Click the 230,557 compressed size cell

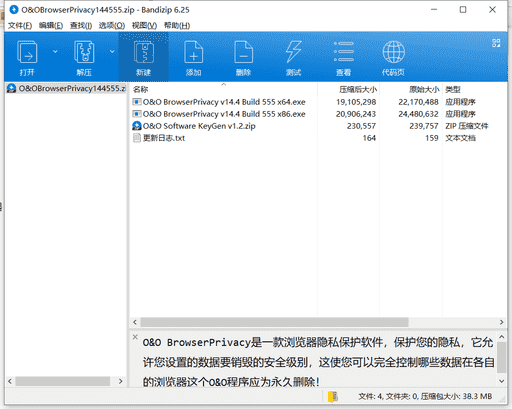click(x=361, y=126)
